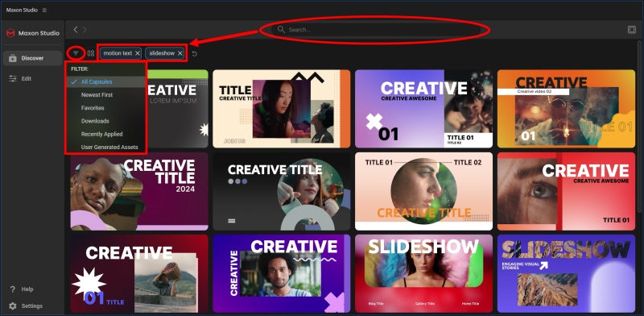
Task: Click the Help question mark icon
Action: click(x=13, y=289)
